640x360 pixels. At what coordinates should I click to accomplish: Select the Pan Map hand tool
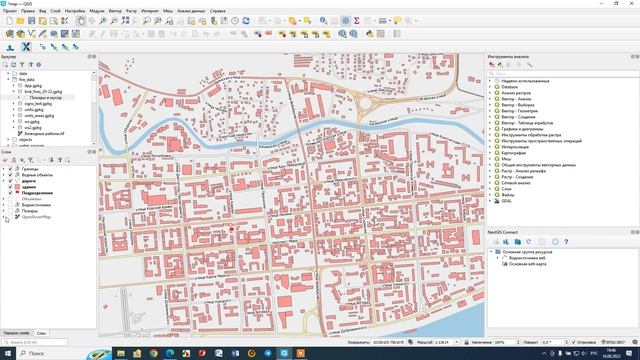[81, 21]
